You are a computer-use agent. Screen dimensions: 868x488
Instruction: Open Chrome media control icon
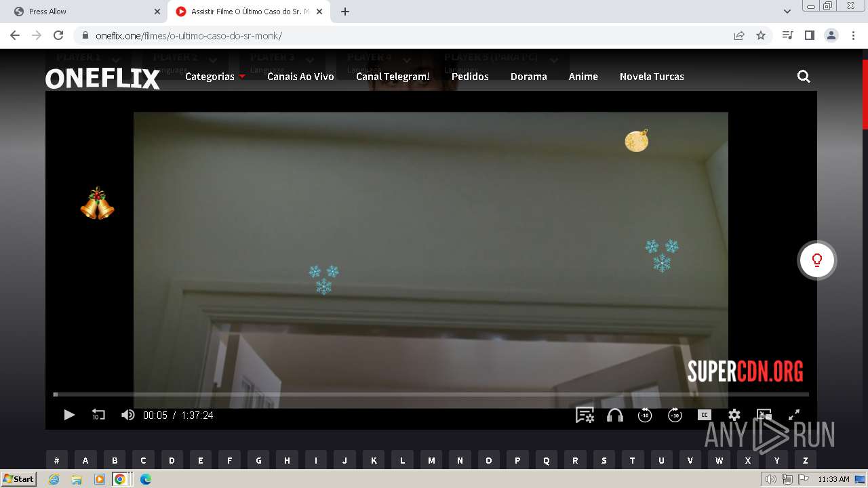(x=787, y=35)
